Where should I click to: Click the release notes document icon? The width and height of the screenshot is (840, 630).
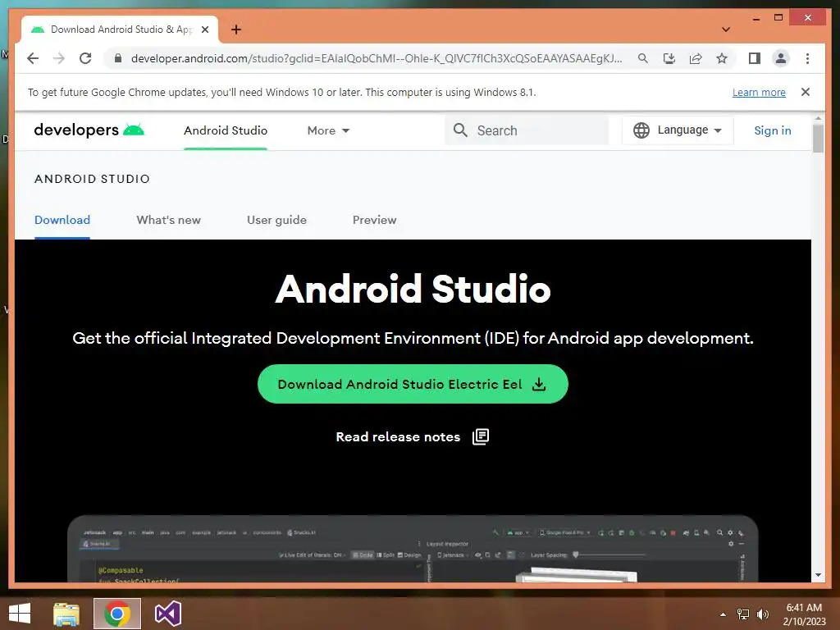[x=481, y=436]
